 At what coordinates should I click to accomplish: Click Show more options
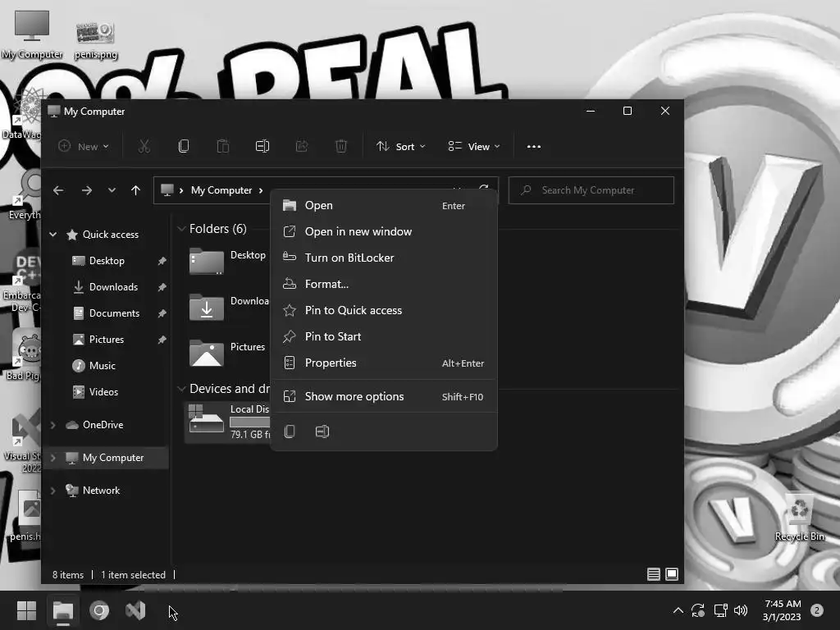pos(384,396)
